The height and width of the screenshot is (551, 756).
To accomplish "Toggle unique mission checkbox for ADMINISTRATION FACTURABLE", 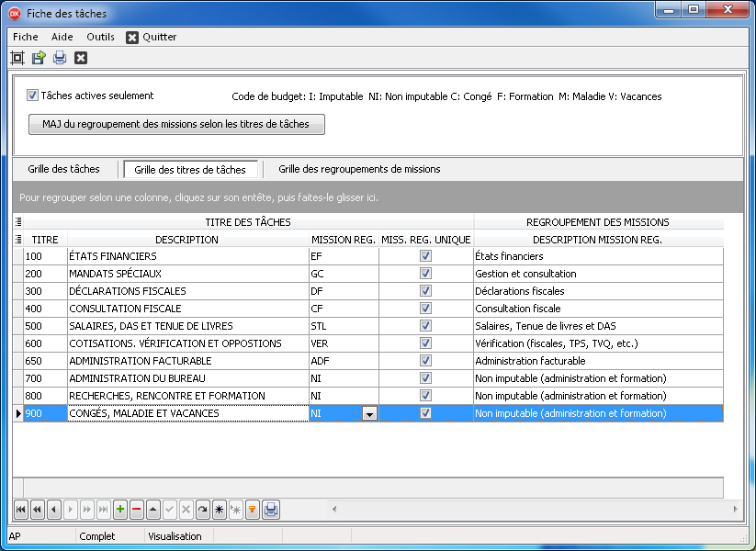I will pos(425,361).
